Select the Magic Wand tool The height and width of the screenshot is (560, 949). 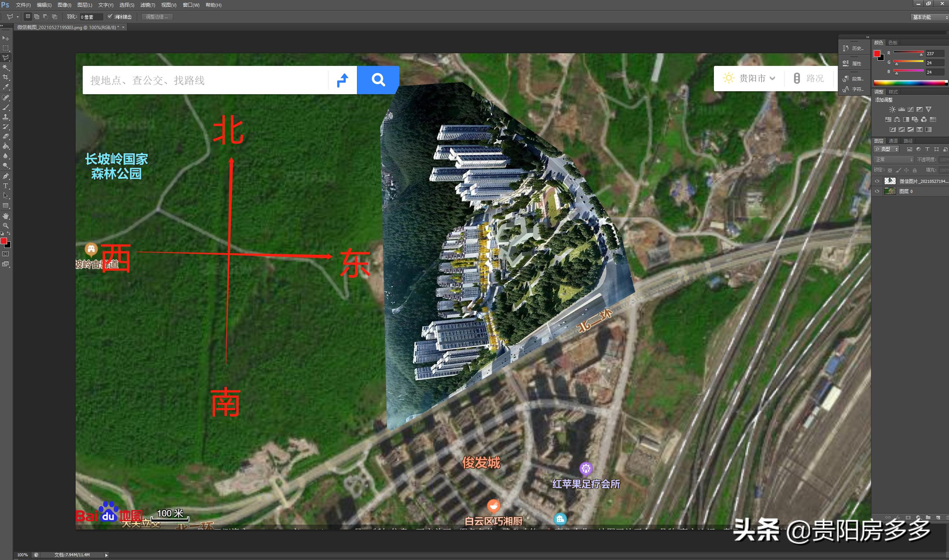pos(6,67)
